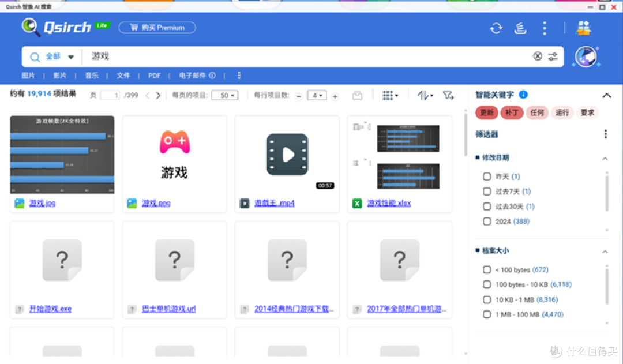Click the refresh sync icon in header
Screen dimensions: 623x364
(496, 28)
